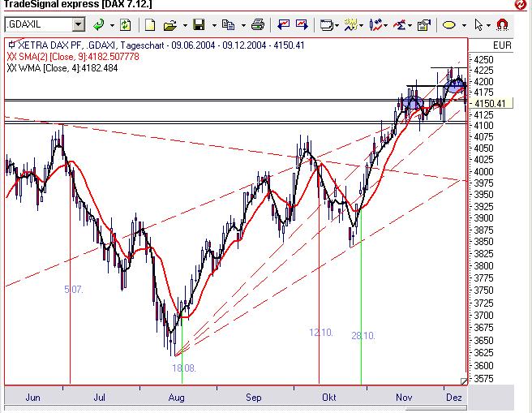Select the yellow ellipse drawing tool
Image resolution: width=532 pixels, height=413 pixels.
point(449,25)
